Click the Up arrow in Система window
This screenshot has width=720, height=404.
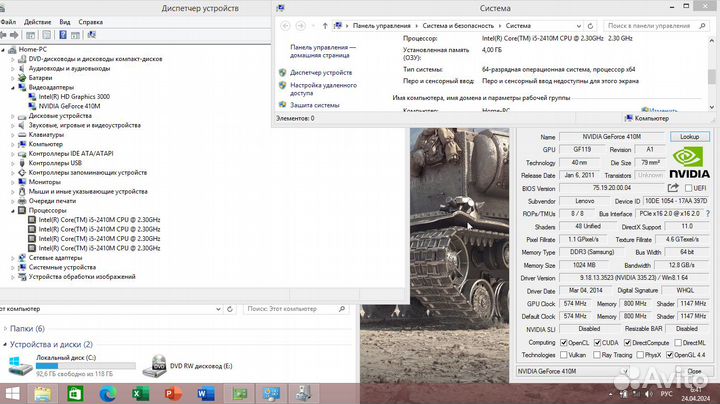[x=325, y=26]
